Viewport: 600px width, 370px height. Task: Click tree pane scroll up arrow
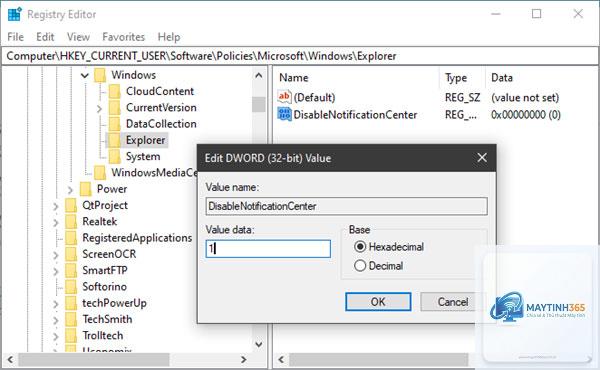click(259, 75)
